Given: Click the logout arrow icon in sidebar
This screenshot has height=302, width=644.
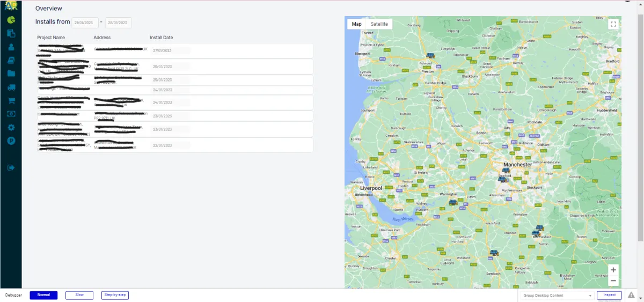Looking at the screenshot, I should 11,168.
